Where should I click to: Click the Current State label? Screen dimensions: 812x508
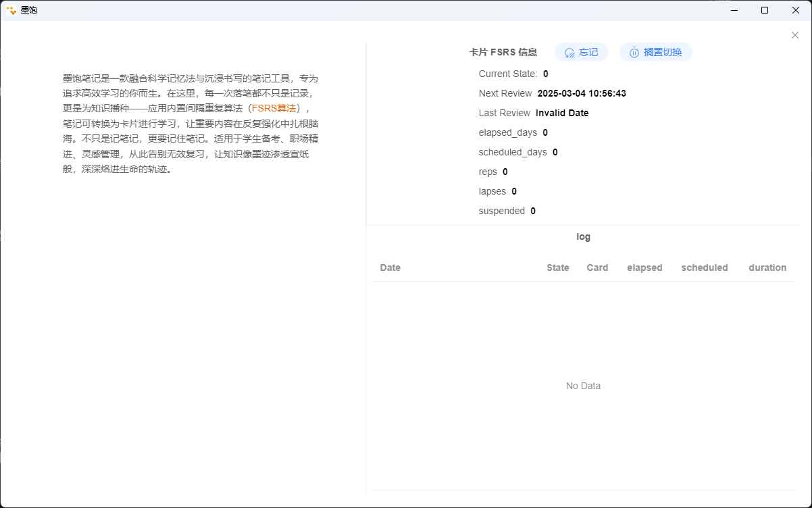click(x=508, y=74)
